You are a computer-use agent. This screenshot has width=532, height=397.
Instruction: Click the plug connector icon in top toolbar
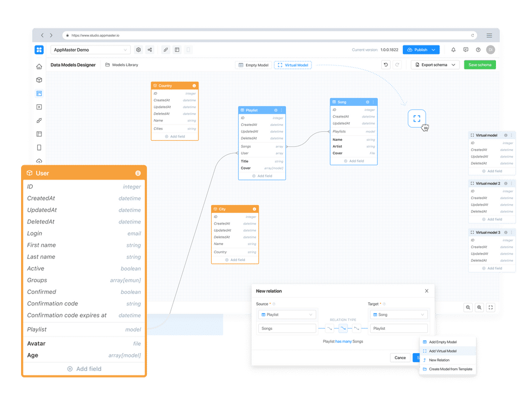pos(166,49)
